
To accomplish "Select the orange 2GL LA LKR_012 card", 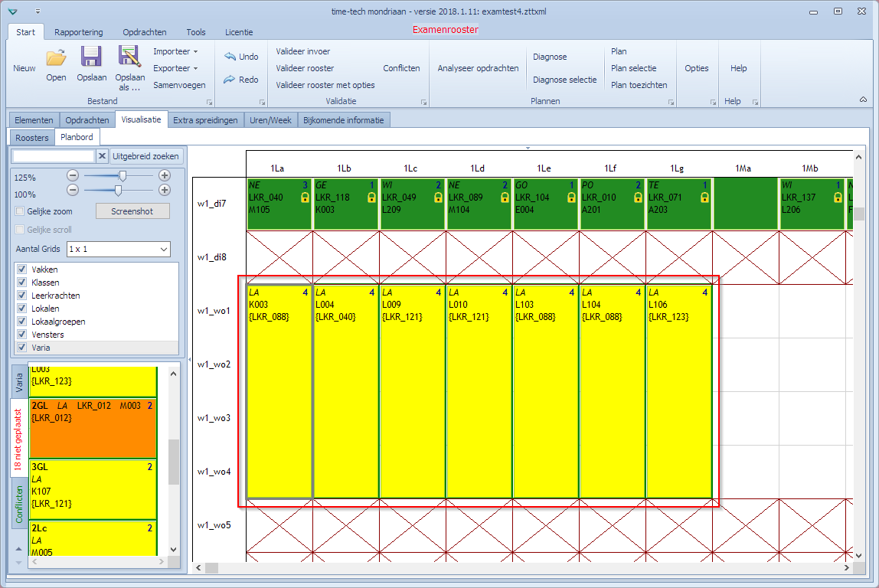I will coord(93,428).
